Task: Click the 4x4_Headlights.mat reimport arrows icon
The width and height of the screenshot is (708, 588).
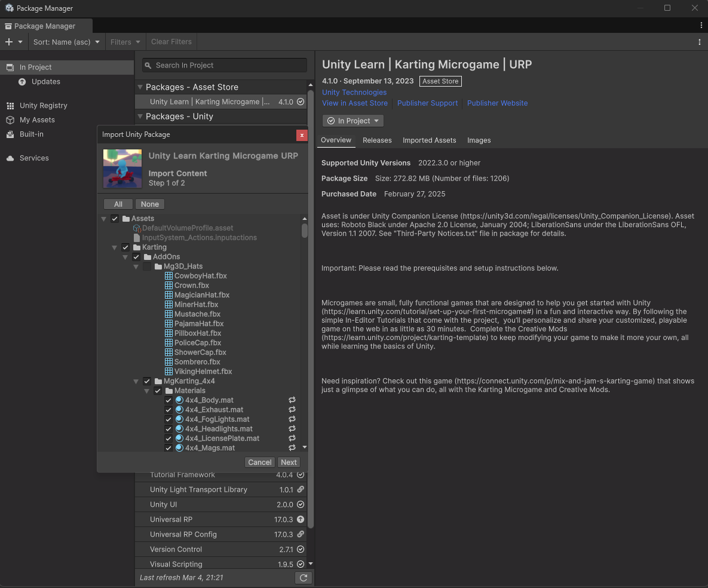Action: [292, 428]
